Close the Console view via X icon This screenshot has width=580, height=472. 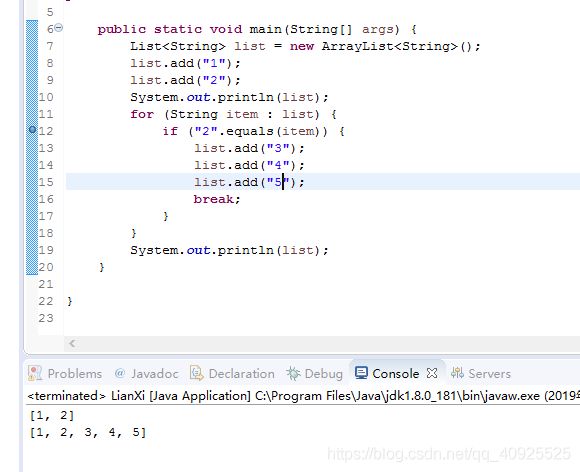(432, 373)
